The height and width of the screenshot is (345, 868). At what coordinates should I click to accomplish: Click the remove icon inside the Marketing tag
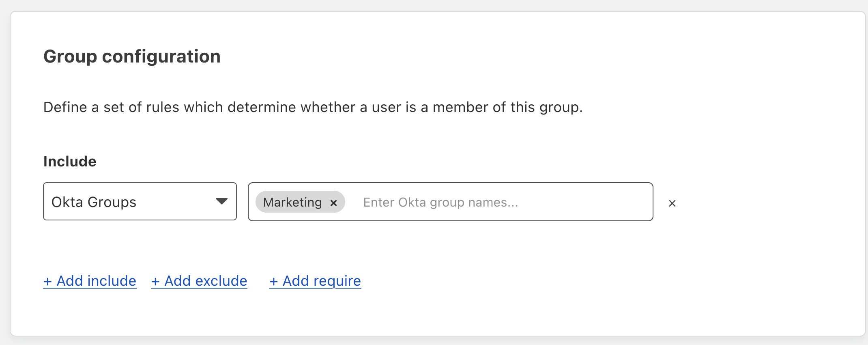334,203
